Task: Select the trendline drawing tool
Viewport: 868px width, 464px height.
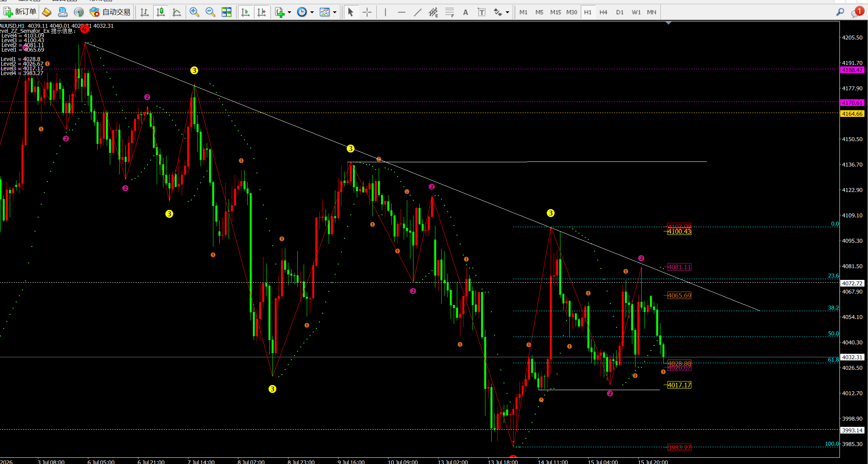Action: (x=417, y=12)
